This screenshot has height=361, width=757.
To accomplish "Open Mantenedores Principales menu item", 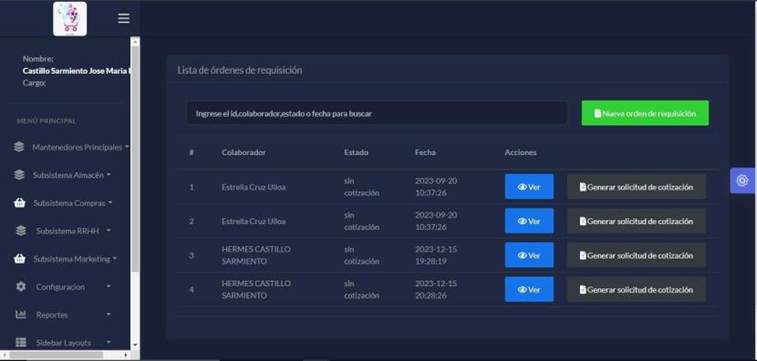I will pos(77,147).
